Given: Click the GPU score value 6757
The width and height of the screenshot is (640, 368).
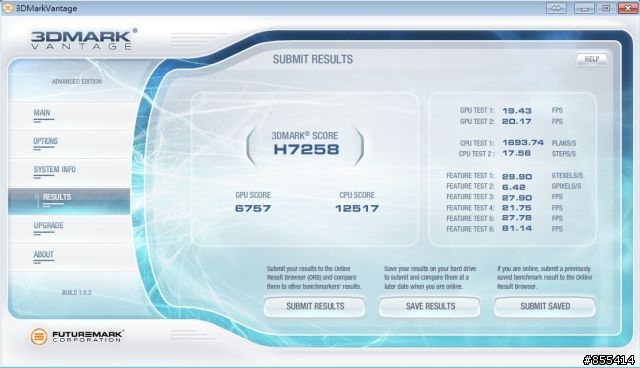Looking at the screenshot, I should pos(253,208).
